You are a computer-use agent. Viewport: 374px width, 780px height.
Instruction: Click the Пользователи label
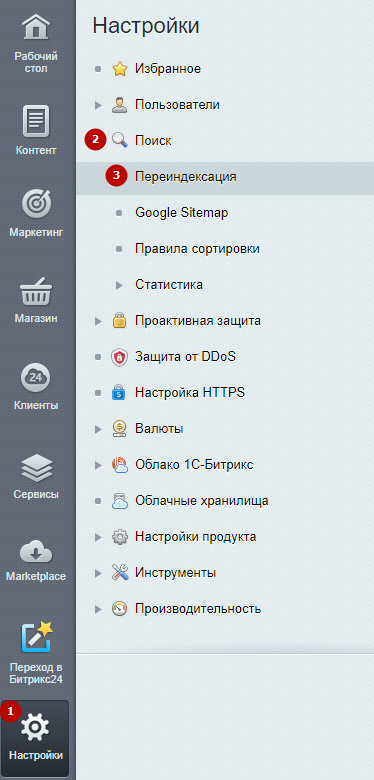(x=177, y=105)
